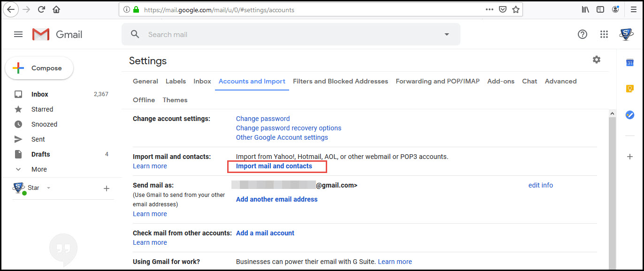Click the Star Hangouts profile avatar
This screenshot has height=271, width=644.
click(19, 188)
